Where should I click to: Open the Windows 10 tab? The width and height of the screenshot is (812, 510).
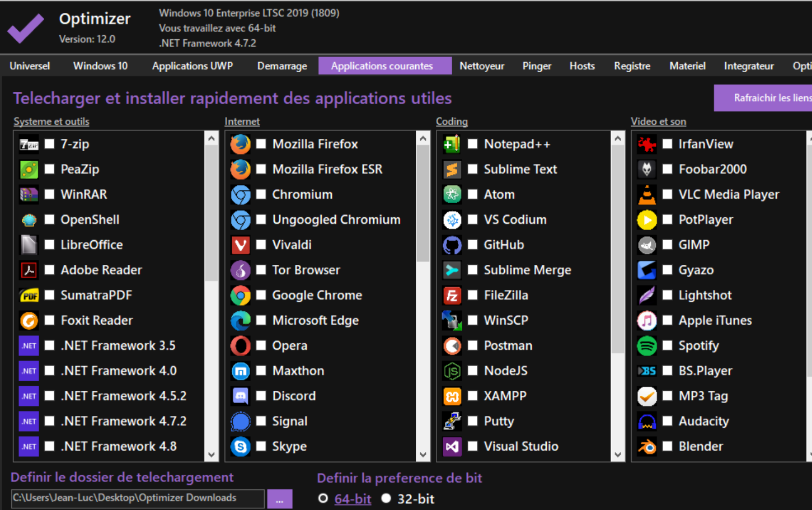pyautogui.click(x=100, y=66)
